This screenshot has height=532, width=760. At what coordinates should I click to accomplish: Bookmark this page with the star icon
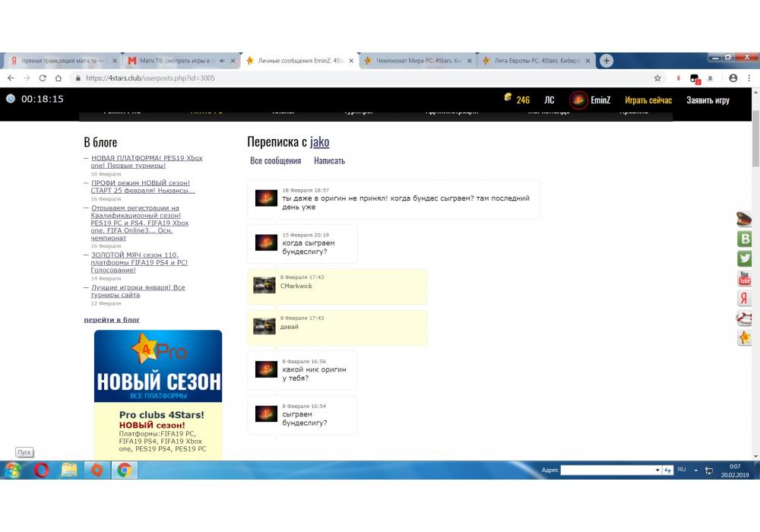(x=657, y=78)
